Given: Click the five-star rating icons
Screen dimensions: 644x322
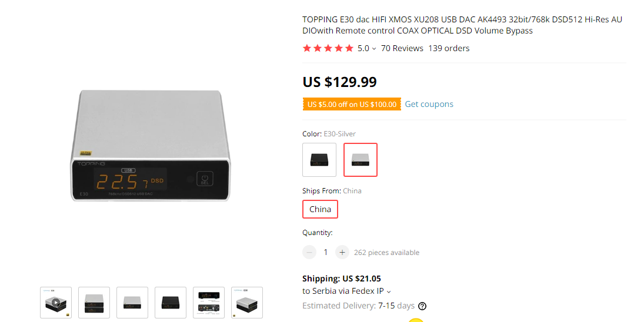Looking at the screenshot, I should click(328, 48).
